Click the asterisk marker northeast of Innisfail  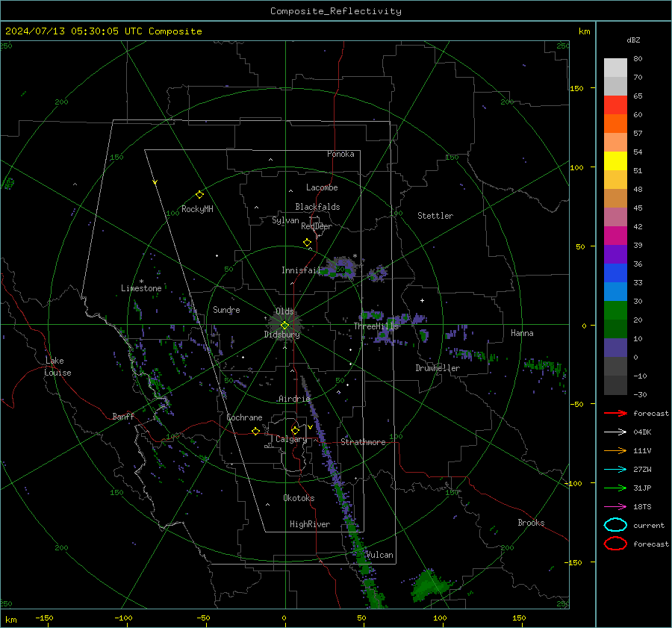[355, 256]
